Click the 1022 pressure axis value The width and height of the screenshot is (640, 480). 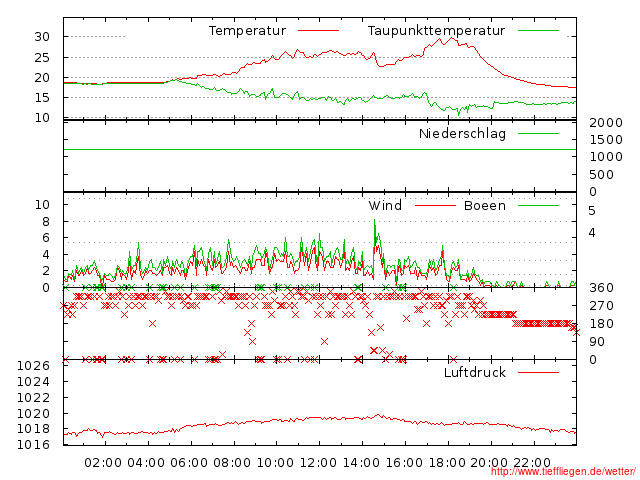tap(33, 398)
